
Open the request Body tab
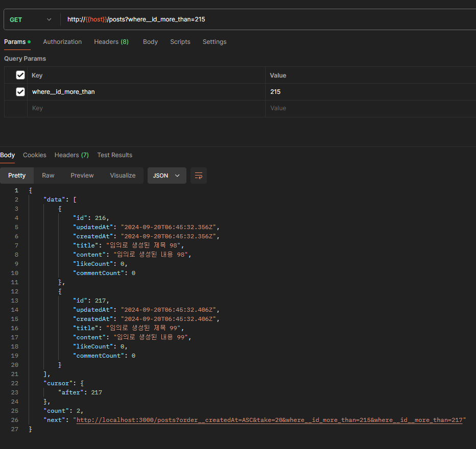coord(150,42)
